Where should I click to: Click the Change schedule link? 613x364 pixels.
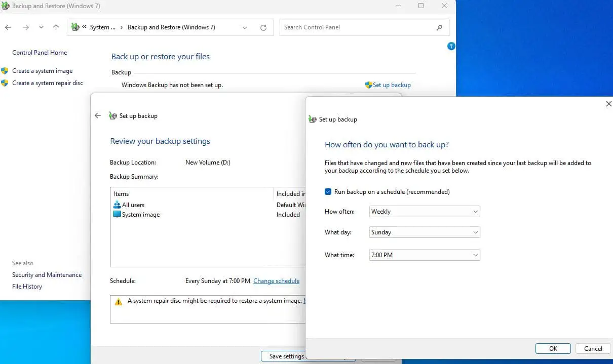[x=276, y=281]
